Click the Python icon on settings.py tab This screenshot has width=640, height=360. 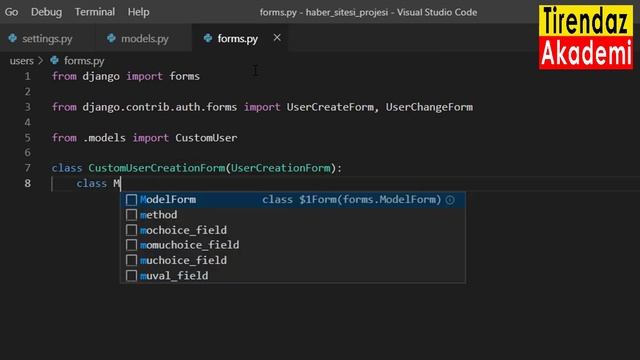(x=13, y=38)
